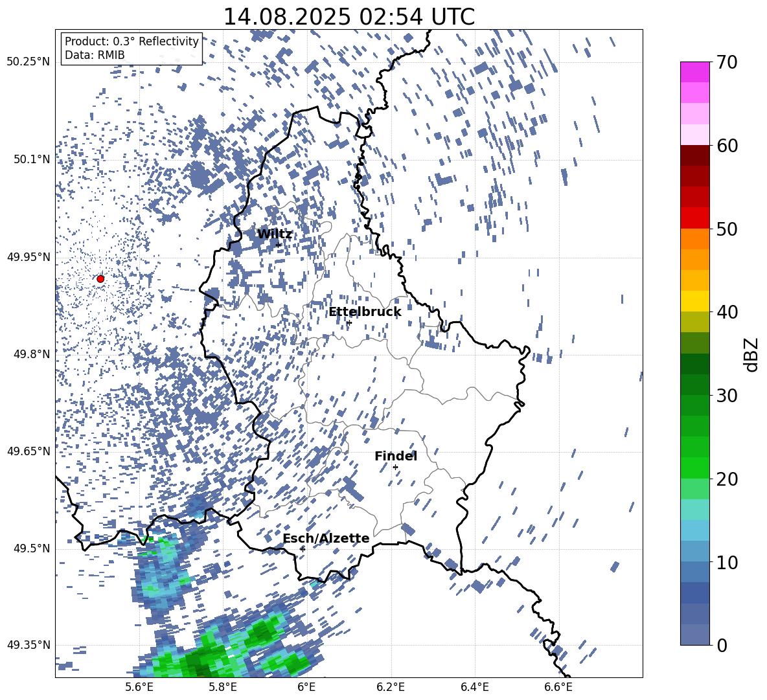Click the yellow colorbar swatch at 40
Image resolution: width=767 pixels, height=700 pixels.
tap(694, 301)
